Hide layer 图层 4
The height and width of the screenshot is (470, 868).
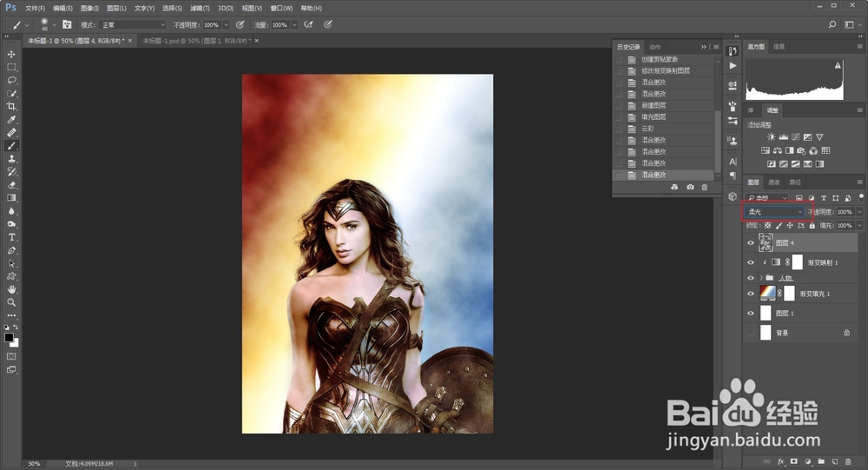pos(751,242)
